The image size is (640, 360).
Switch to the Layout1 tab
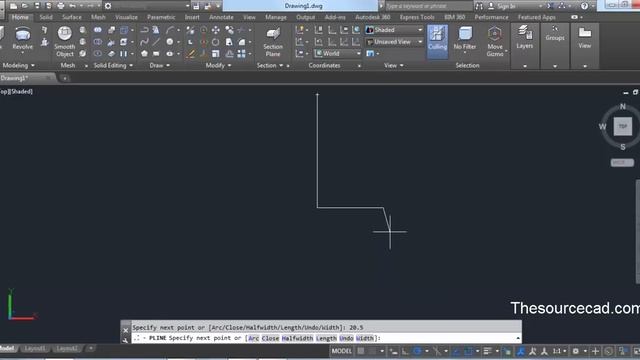point(35,349)
